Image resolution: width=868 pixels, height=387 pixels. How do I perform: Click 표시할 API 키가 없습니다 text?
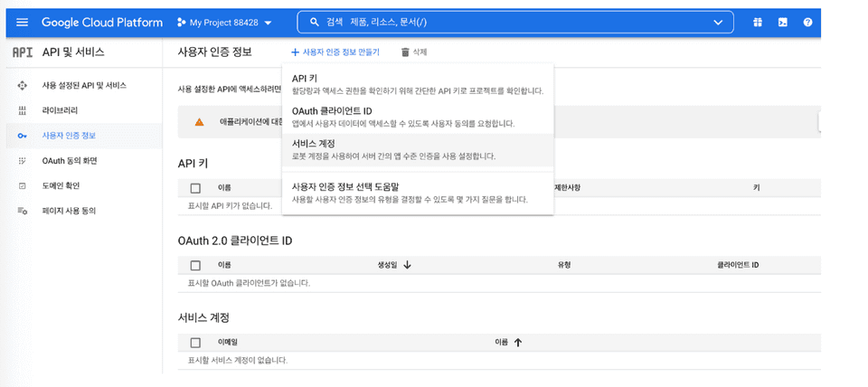click(x=231, y=206)
